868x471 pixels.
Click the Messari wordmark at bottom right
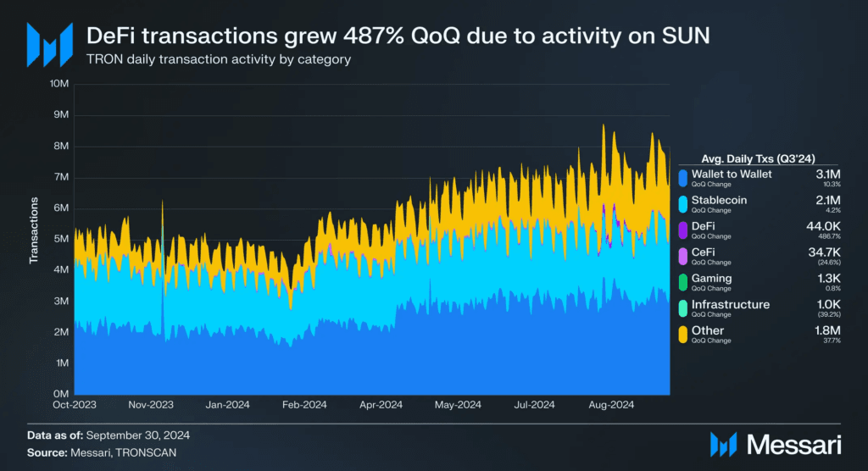pyautogui.click(x=793, y=445)
